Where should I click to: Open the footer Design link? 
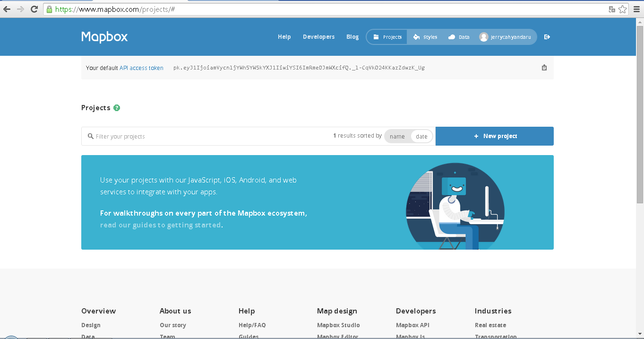[91, 325]
